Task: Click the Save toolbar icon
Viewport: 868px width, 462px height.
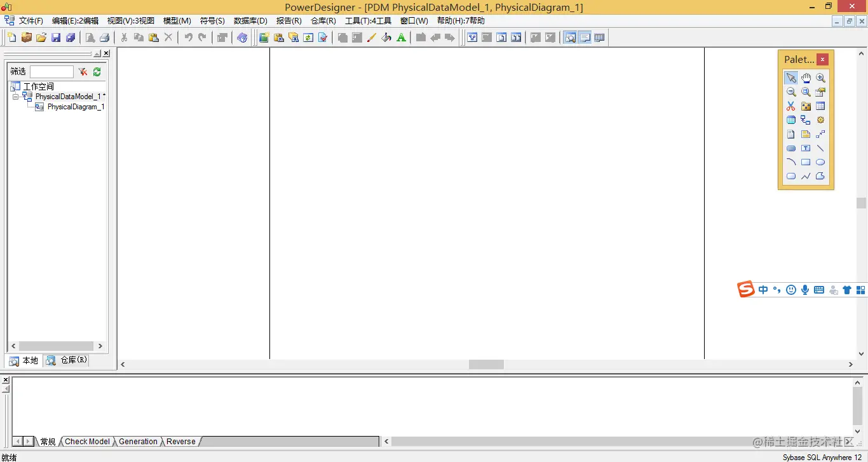Action: coord(56,37)
